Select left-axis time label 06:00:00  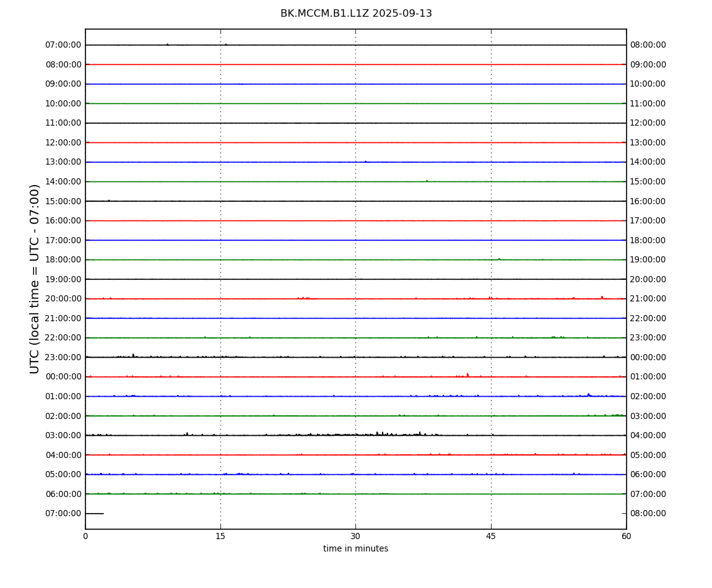click(x=64, y=494)
